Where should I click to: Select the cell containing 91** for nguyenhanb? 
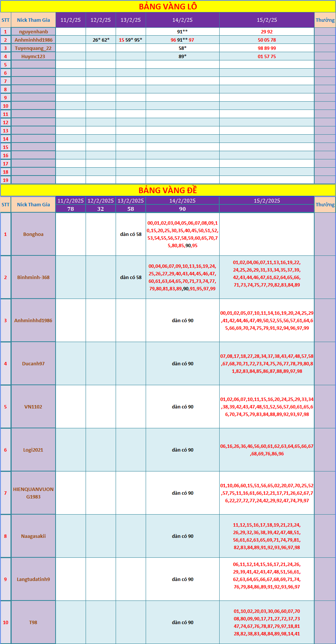click(x=182, y=32)
